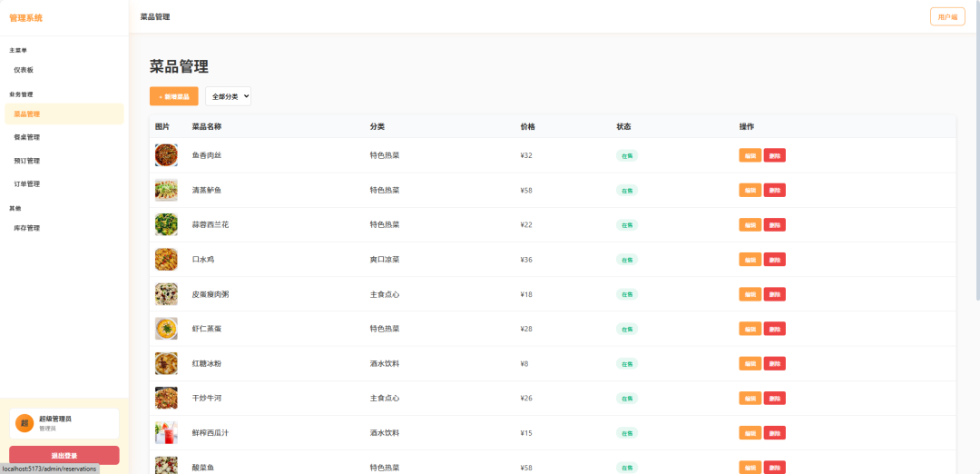Edit the 虾仁蒸蛋 row
This screenshot has height=474, width=980.
tap(750, 329)
